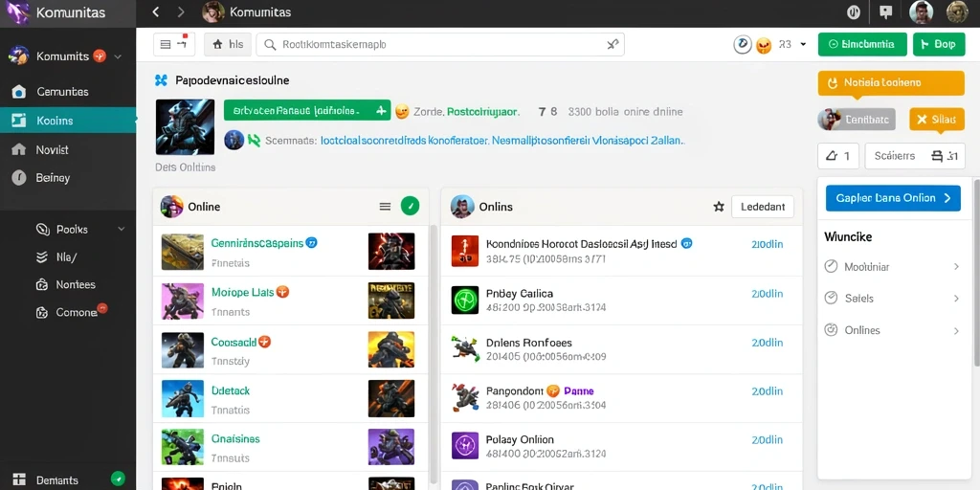This screenshot has width=980, height=490.
Task: Open the notification flag icon in header
Action: [885, 11]
